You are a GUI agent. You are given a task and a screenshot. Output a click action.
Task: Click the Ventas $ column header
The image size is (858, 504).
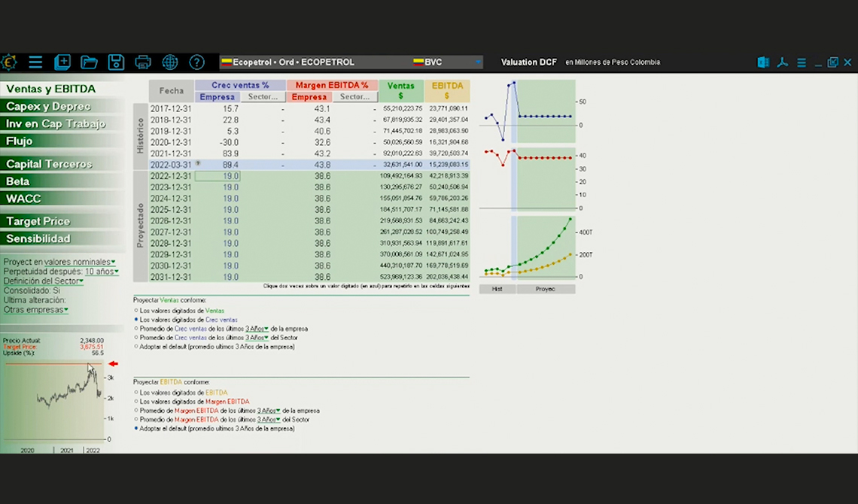401,91
